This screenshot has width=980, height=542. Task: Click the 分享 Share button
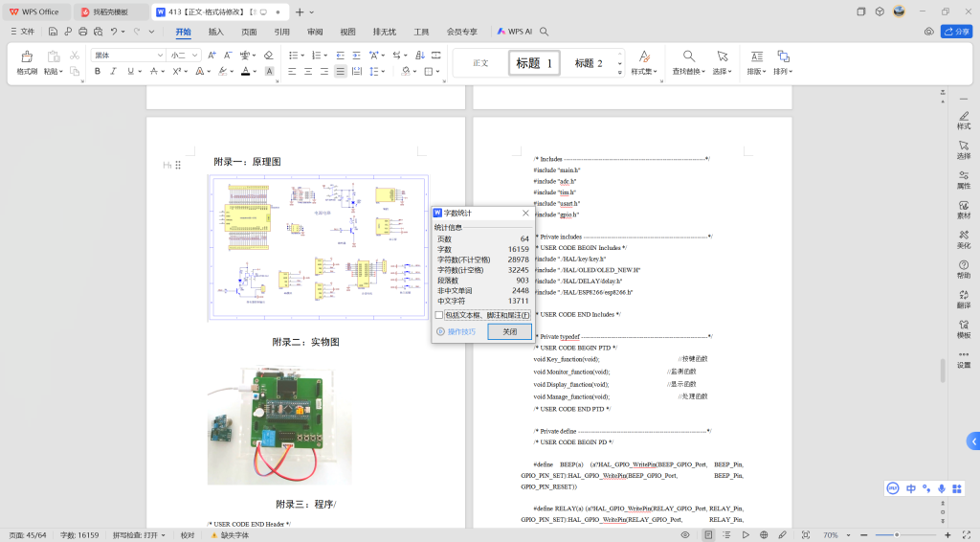coord(956,32)
